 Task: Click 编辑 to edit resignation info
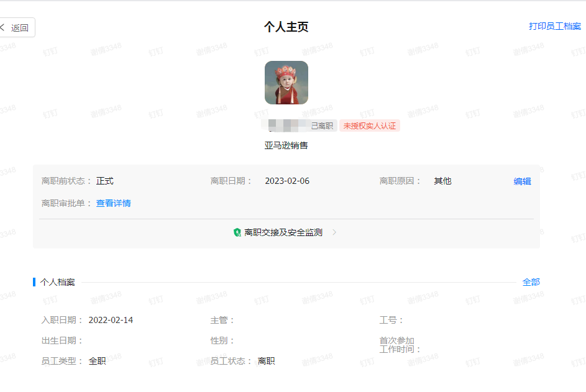coord(522,181)
